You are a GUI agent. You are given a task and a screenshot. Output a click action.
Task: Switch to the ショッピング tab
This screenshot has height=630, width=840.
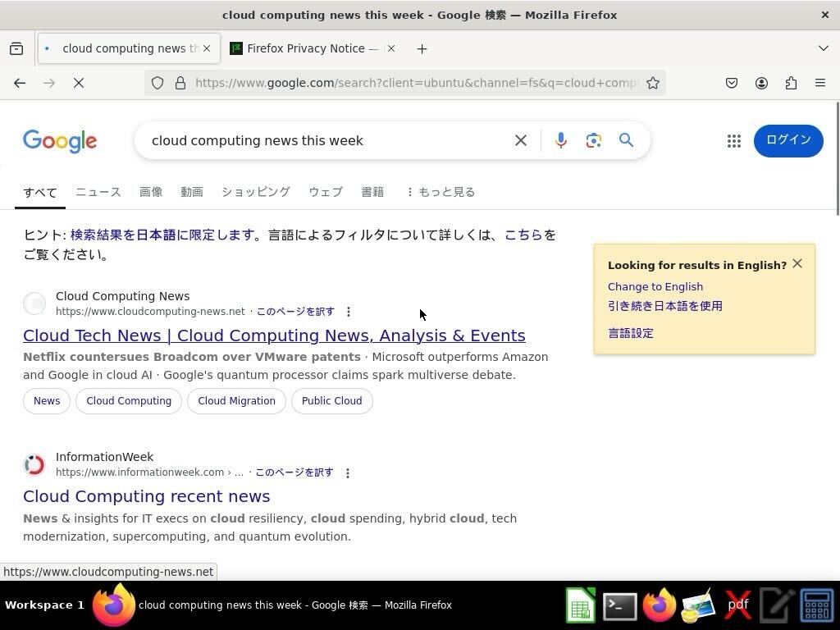point(256,192)
